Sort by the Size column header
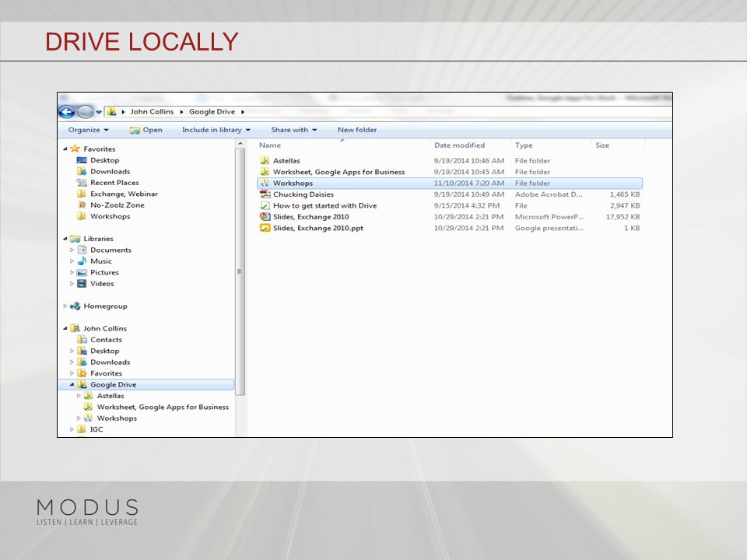This screenshot has width=747, height=560. tap(602, 145)
